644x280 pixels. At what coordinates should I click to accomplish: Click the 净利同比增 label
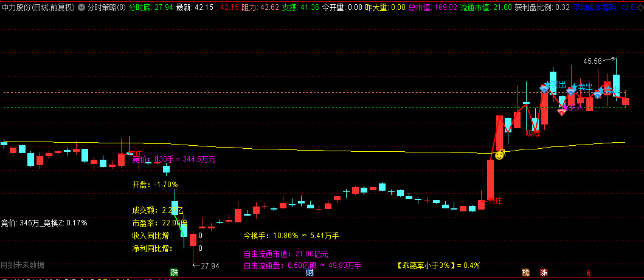(x=153, y=248)
